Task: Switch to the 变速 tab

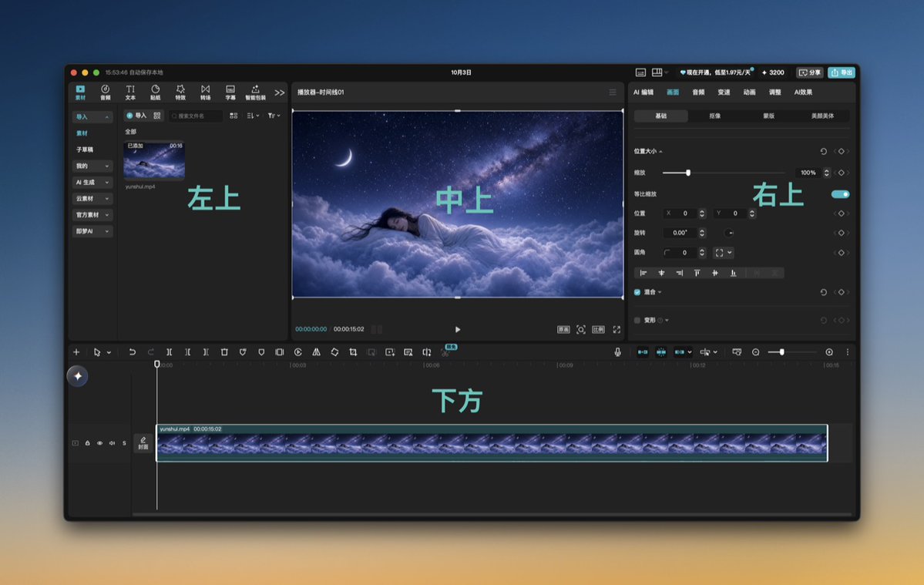Action: (x=724, y=92)
